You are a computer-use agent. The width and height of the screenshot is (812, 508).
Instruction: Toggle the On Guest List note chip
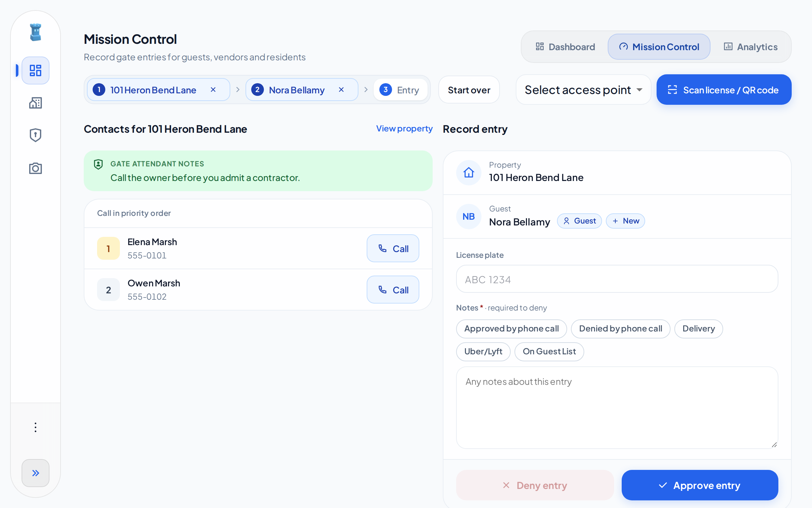pyautogui.click(x=549, y=351)
